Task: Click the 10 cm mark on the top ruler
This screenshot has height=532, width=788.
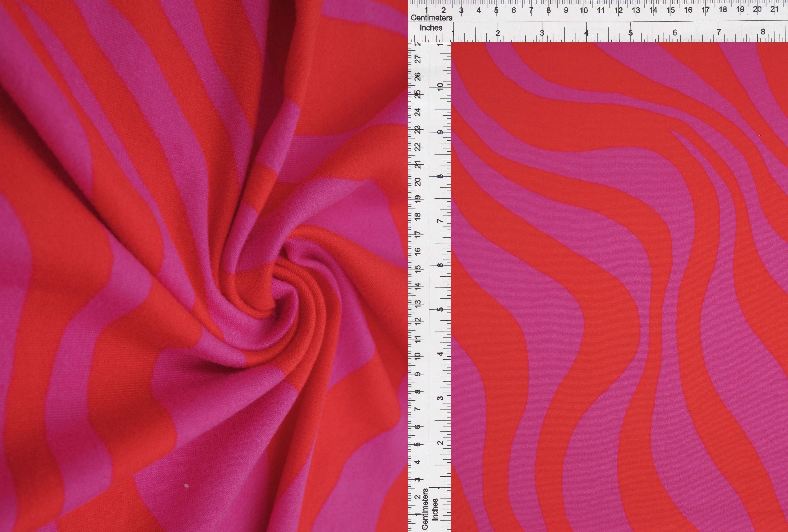Action: tap(583, 11)
